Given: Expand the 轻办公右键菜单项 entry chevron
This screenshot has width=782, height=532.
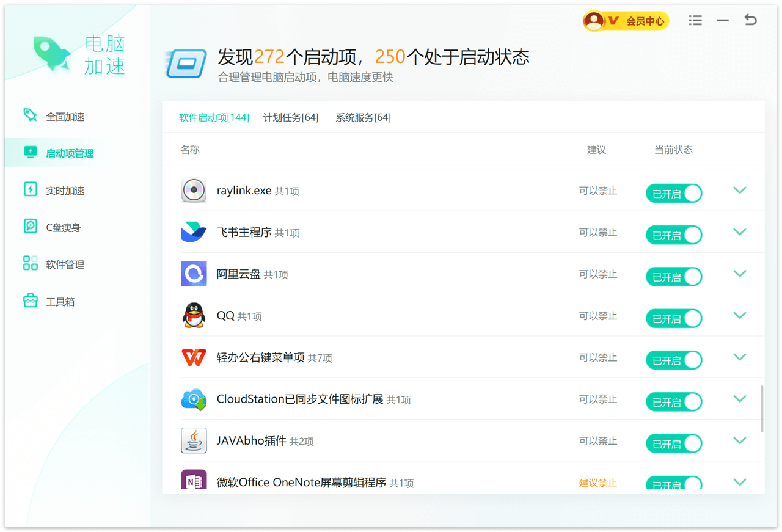Looking at the screenshot, I should pyautogui.click(x=739, y=357).
